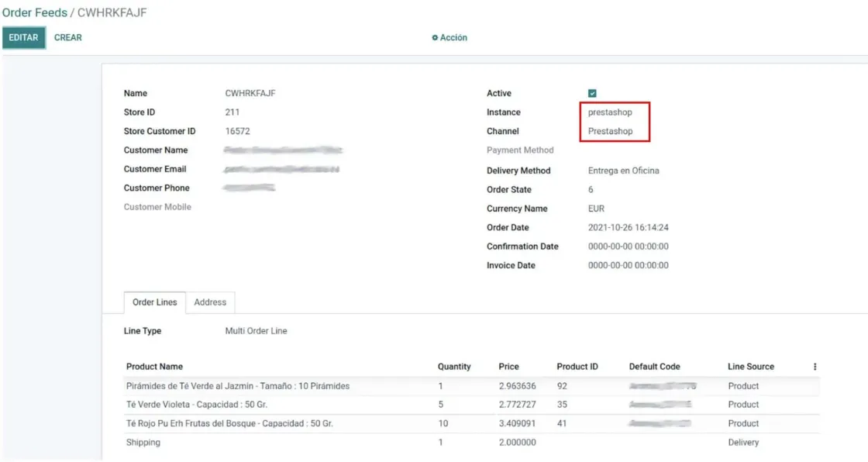Click the prestashop Instance link

tap(610, 112)
